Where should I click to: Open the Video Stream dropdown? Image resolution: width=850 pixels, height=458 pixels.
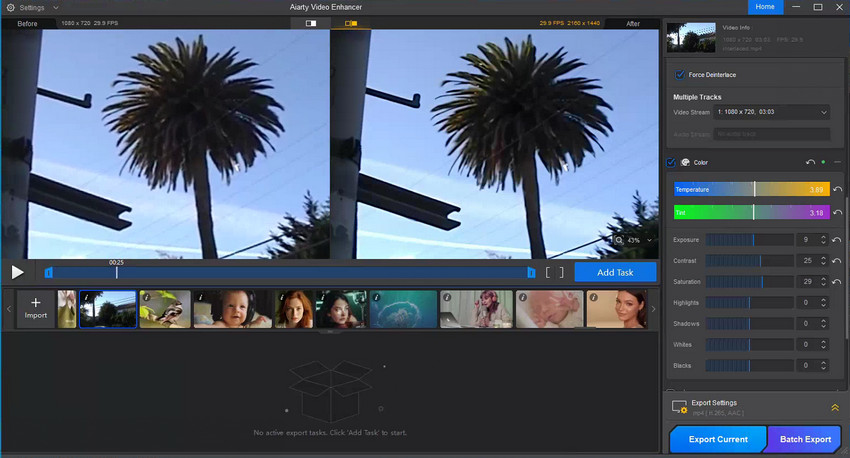[x=771, y=112]
